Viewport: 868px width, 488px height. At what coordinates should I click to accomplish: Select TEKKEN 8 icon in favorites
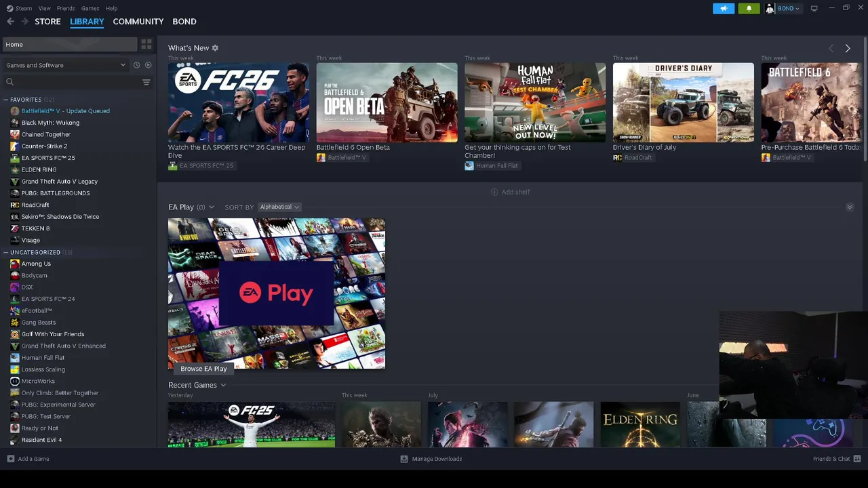(15, 228)
